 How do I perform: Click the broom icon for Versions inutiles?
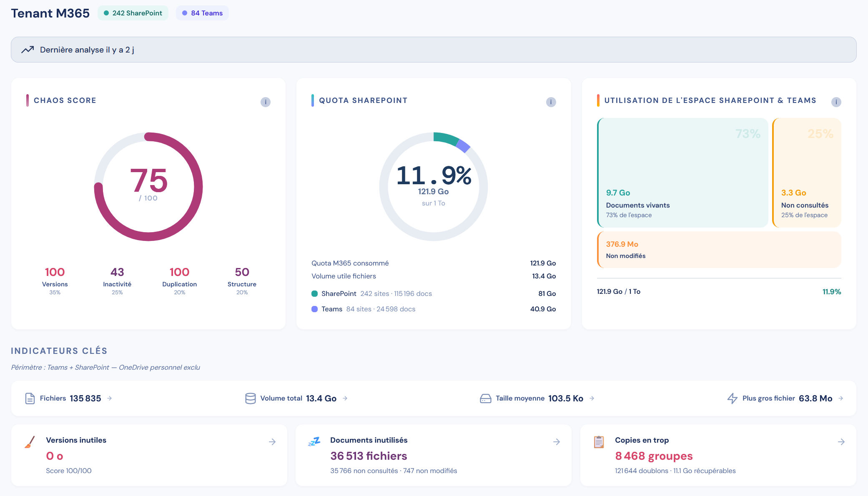tap(30, 442)
